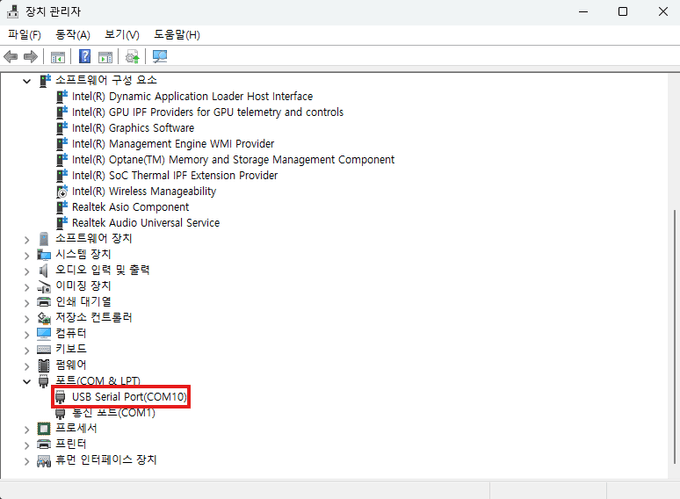Expand the 저장소 컨트롤러 category
This screenshot has width=680, height=499.
[x=27, y=319]
